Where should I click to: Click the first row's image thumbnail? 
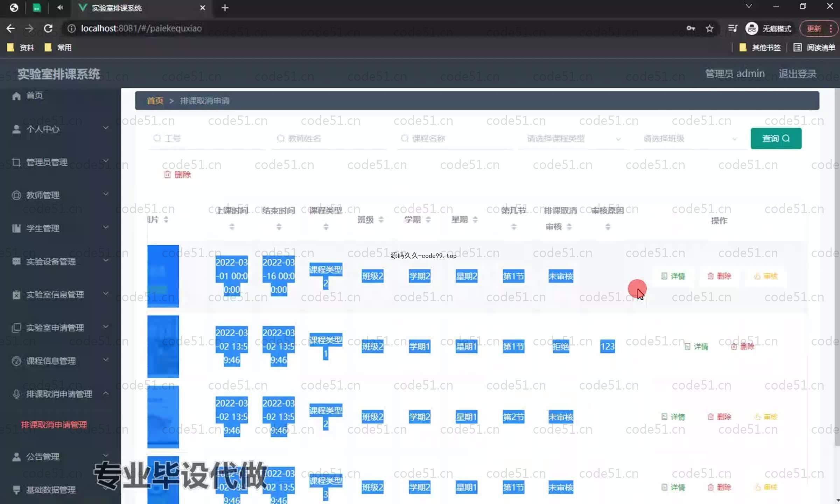pos(163,276)
